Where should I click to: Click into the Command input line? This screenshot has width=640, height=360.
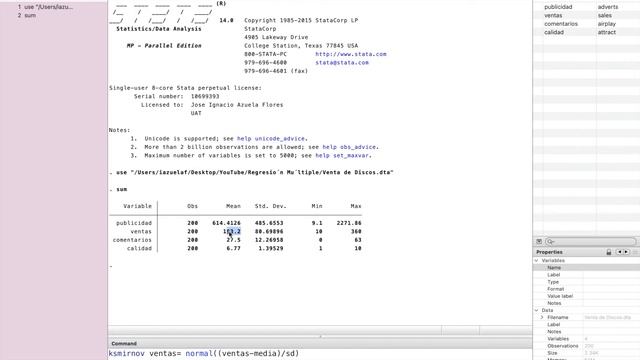click(x=320, y=353)
